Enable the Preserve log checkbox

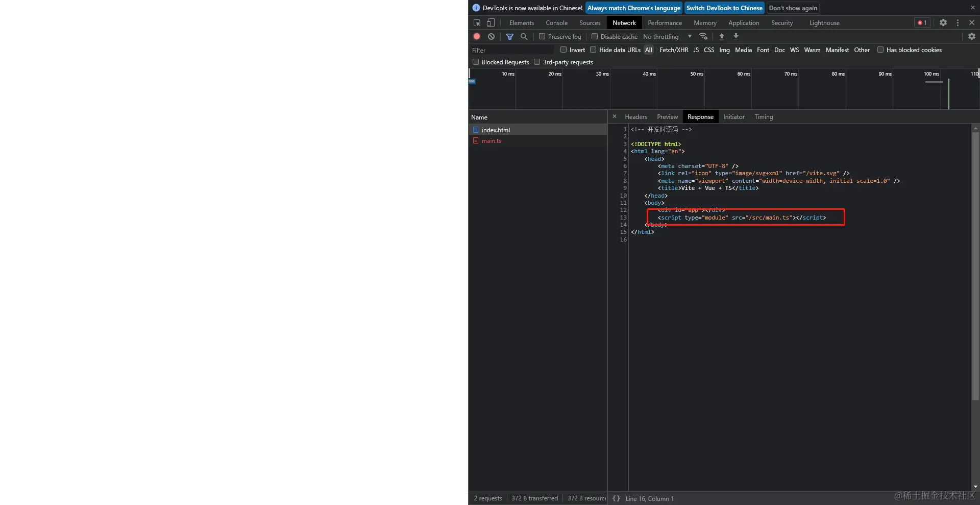point(542,37)
